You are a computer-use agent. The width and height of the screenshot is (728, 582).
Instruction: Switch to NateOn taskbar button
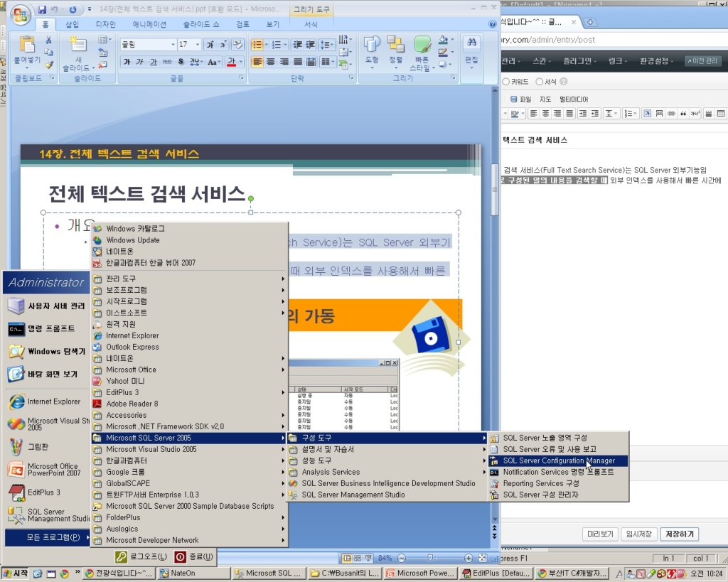pyautogui.click(x=193, y=573)
